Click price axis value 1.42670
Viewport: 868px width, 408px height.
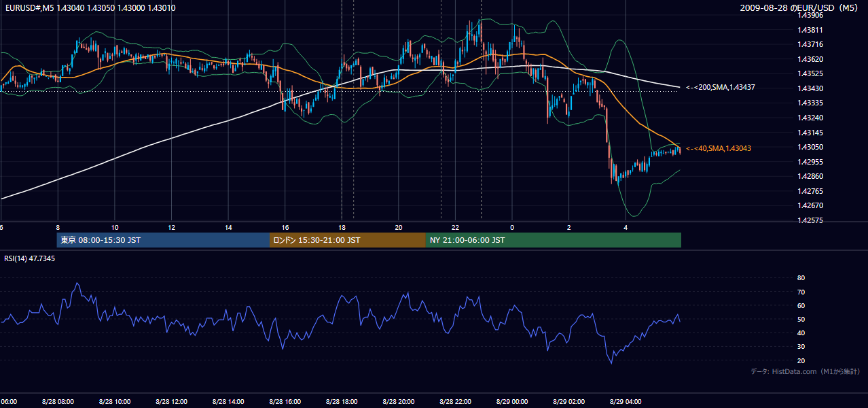(810, 205)
